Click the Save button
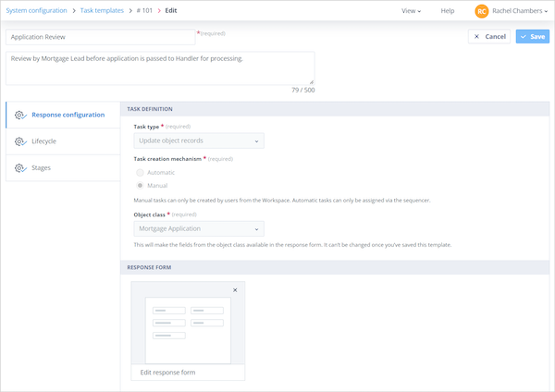 click(533, 36)
